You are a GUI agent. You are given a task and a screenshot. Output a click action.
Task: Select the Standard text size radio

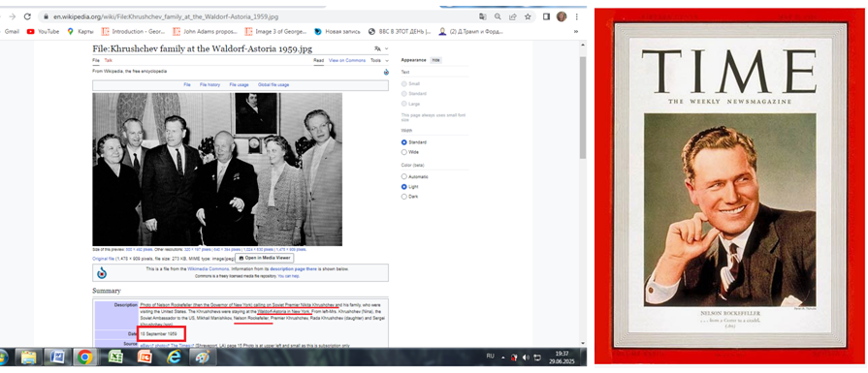[x=404, y=94]
